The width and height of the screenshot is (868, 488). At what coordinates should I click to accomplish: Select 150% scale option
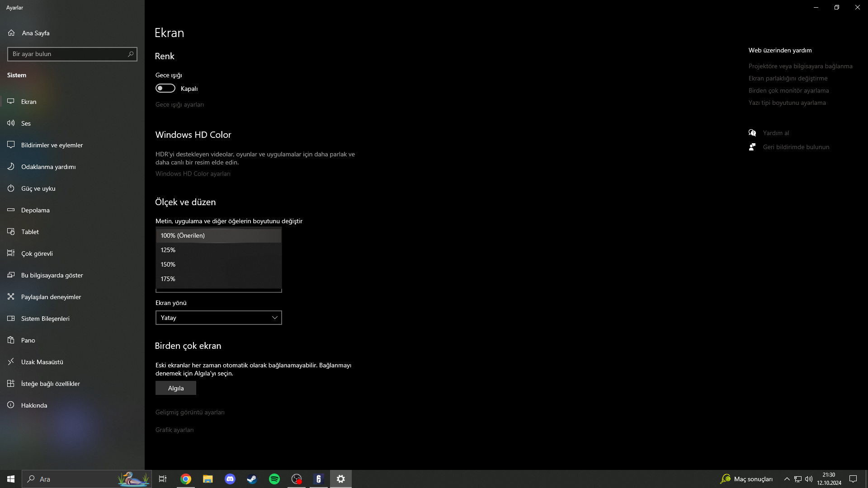click(x=219, y=264)
